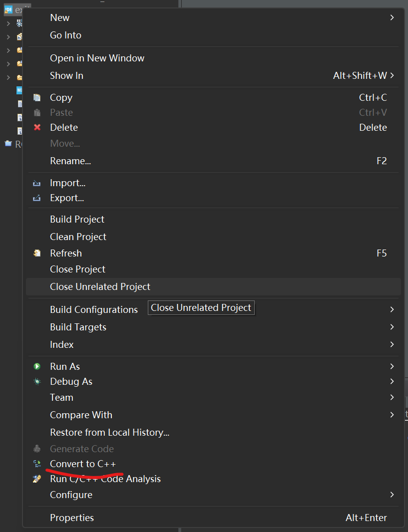Choose Build Project from the menu
This screenshot has width=408, height=532.
[77, 219]
